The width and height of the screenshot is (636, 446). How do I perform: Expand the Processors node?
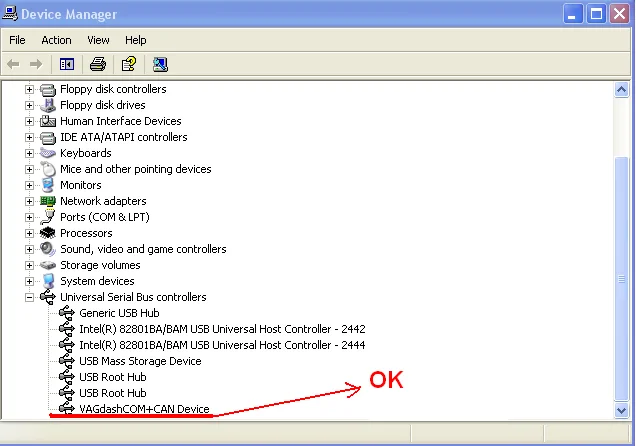pyautogui.click(x=29, y=233)
